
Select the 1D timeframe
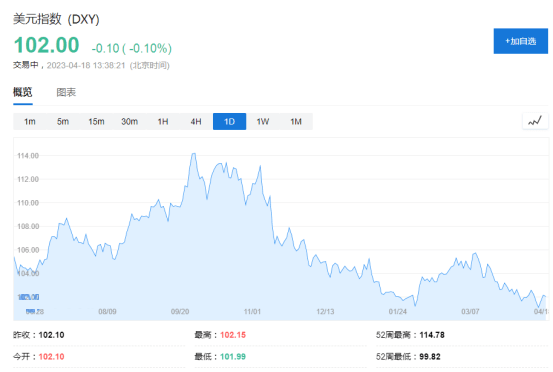(229, 122)
